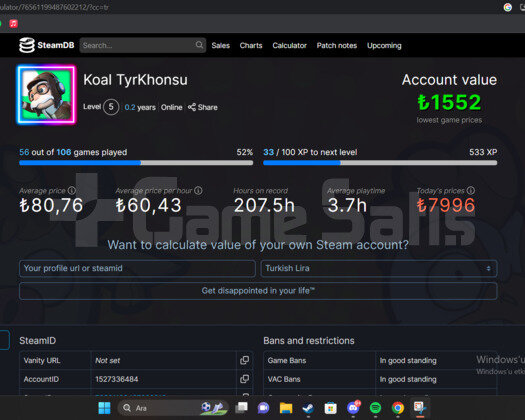Click info icon beside Average price per hour
This screenshot has width=525, height=420.
198,191
